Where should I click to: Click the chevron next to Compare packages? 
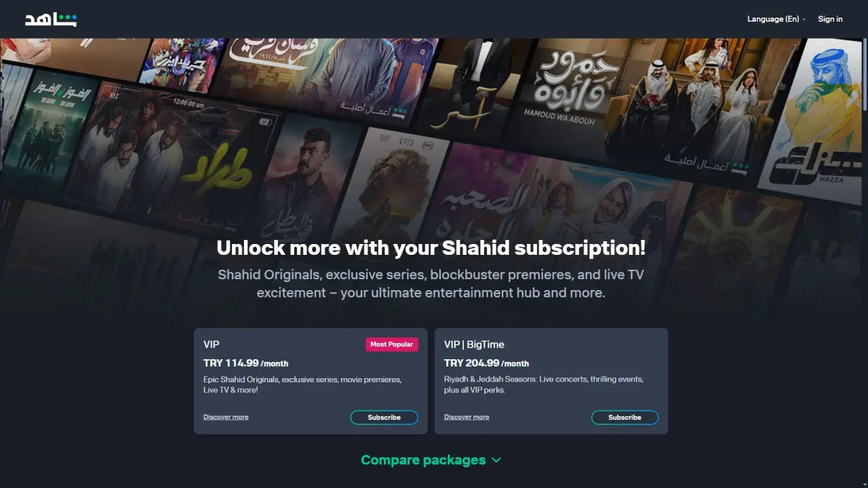pyautogui.click(x=496, y=460)
